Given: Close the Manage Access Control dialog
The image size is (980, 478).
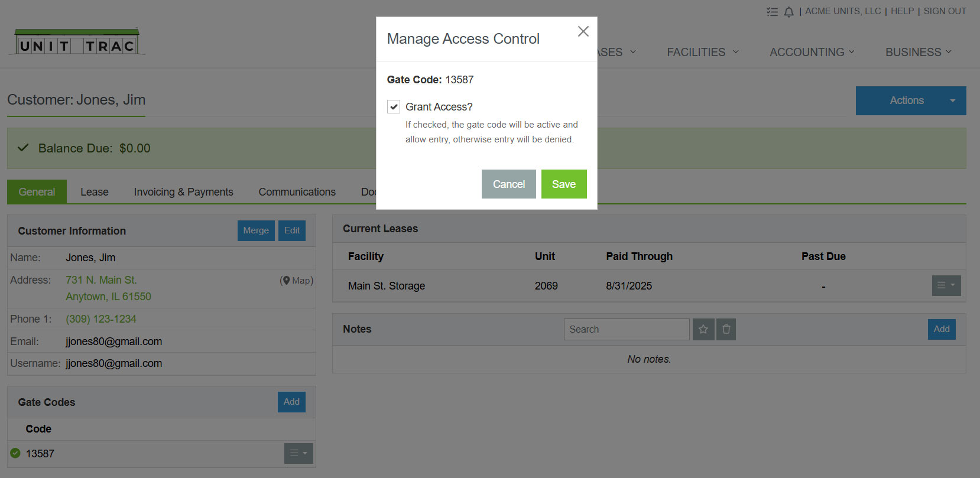Looking at the screenshot, I should point(583,31).
